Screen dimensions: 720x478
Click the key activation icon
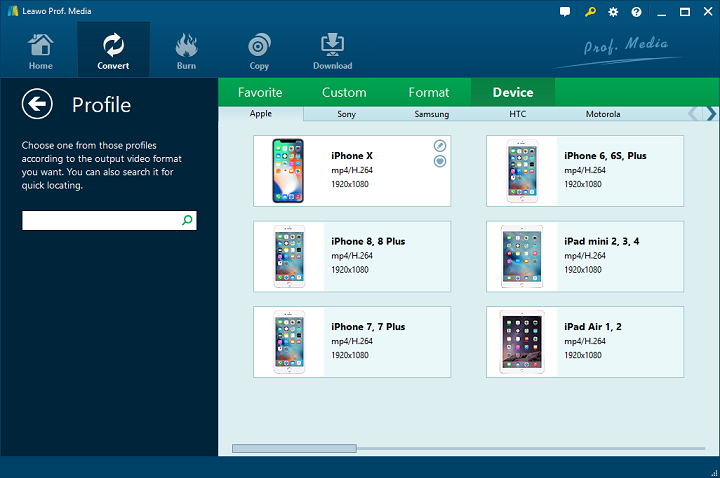pyautogui.click(x=590, y=12)
